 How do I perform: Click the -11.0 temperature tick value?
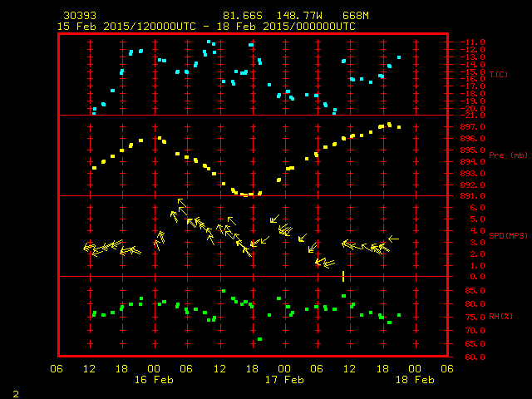pos(473,42)
